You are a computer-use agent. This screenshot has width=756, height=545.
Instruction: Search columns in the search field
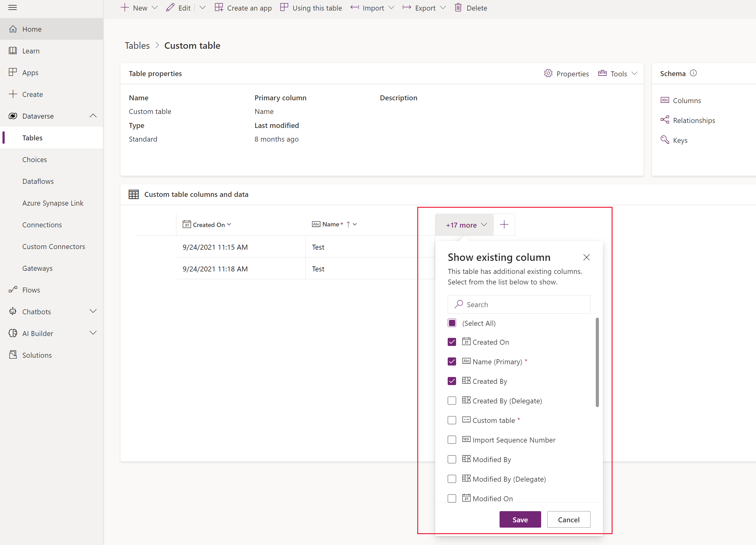tap(519, 304)
